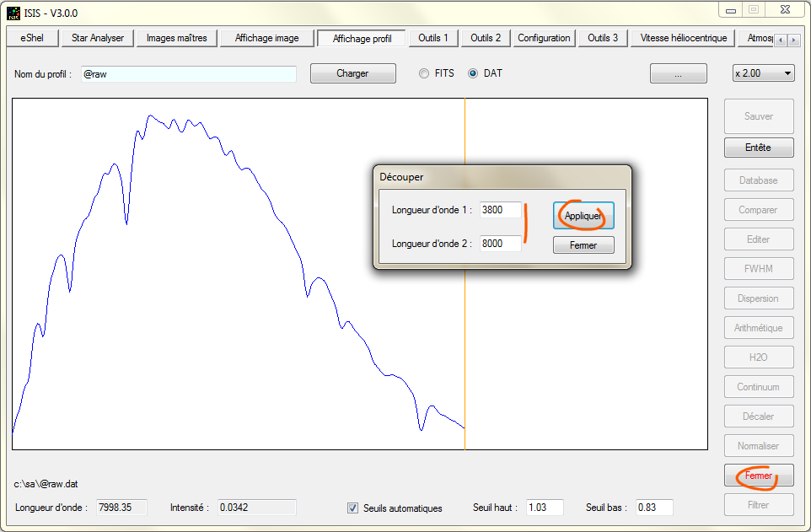The height and width of the screenshot is (532, 811).
Task: Click the Longueur d'onde 1 field
Action: (500, 210)
